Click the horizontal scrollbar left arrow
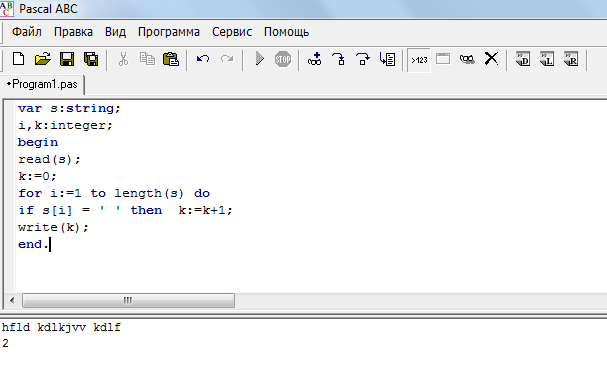The image size is (607, 391). 12,300
